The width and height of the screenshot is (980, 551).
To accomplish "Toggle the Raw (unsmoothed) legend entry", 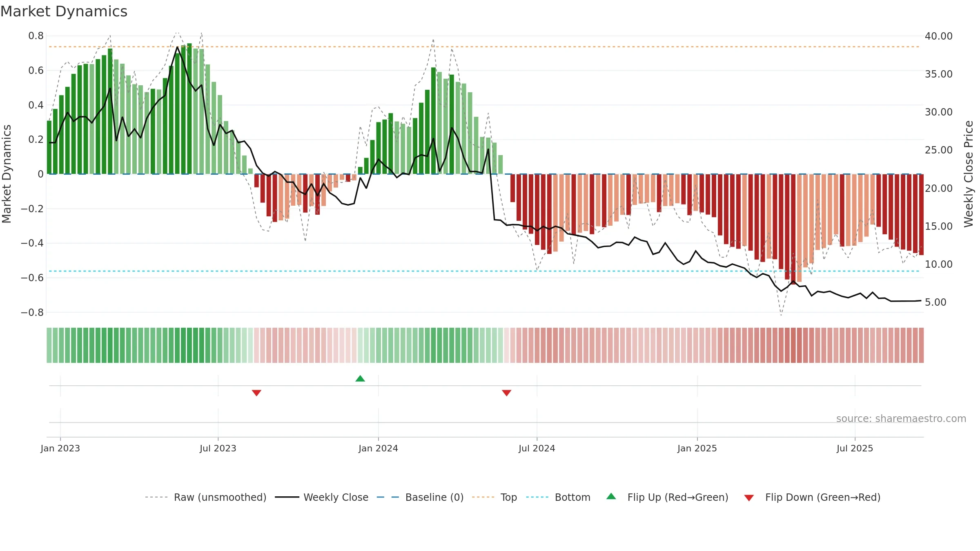I will [206, 497].
